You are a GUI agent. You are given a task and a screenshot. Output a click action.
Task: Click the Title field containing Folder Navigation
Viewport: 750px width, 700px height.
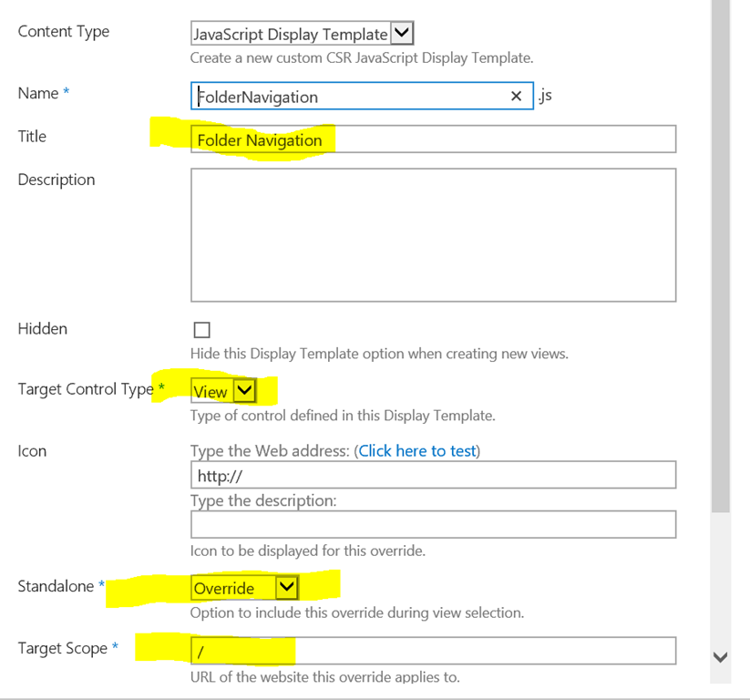click(433, 139)
